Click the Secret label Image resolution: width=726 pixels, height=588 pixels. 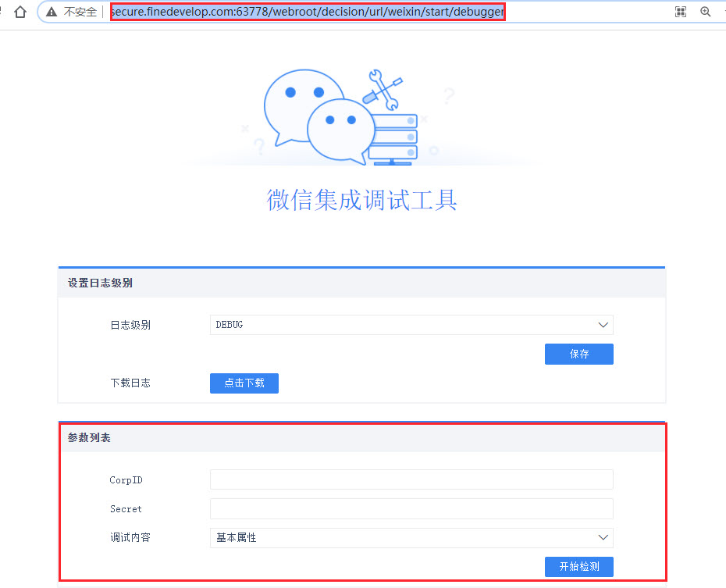pos(126,509)
